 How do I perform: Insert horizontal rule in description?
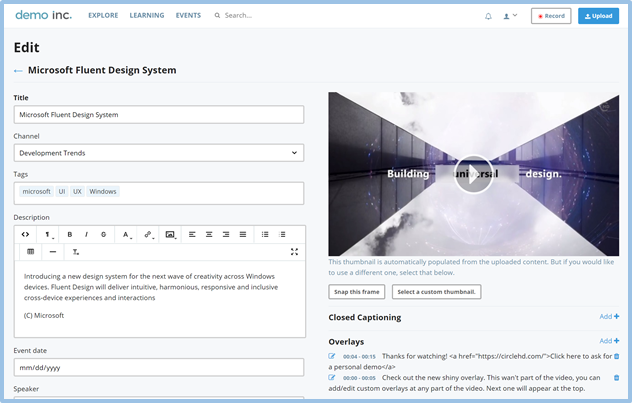click(x=53, y=251)
